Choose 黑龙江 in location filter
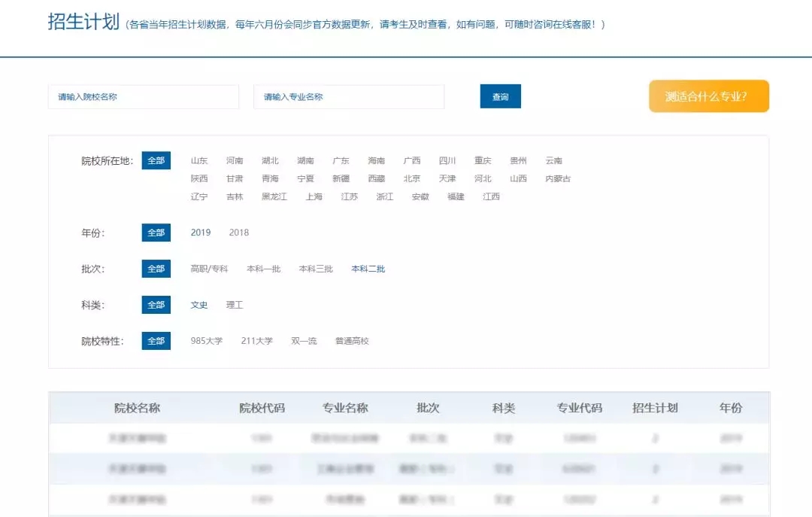Viewport: 812px width, 517px height. pyautogui.click(x=274, y=196)
